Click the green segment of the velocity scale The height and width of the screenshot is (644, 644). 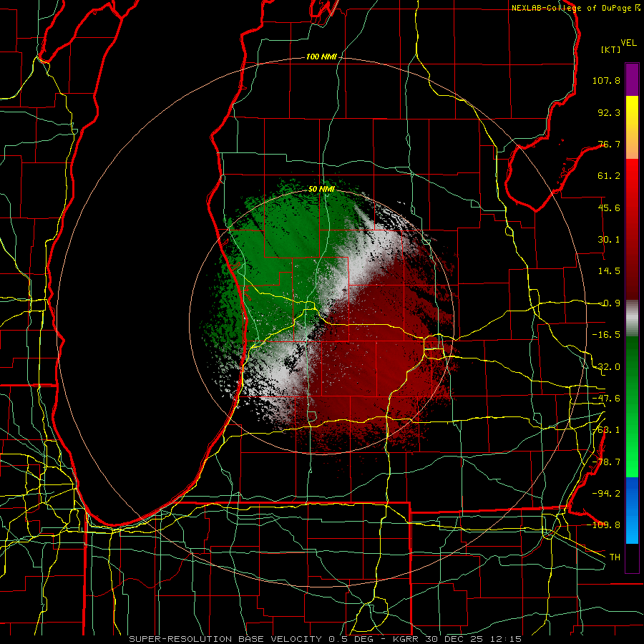point(632,407)
